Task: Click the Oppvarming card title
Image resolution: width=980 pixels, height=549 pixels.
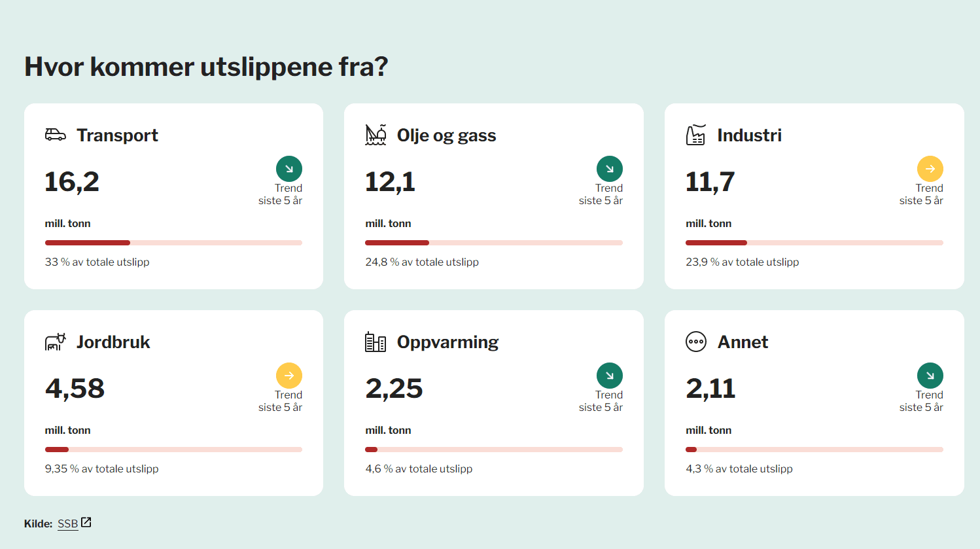Action: 447,342
